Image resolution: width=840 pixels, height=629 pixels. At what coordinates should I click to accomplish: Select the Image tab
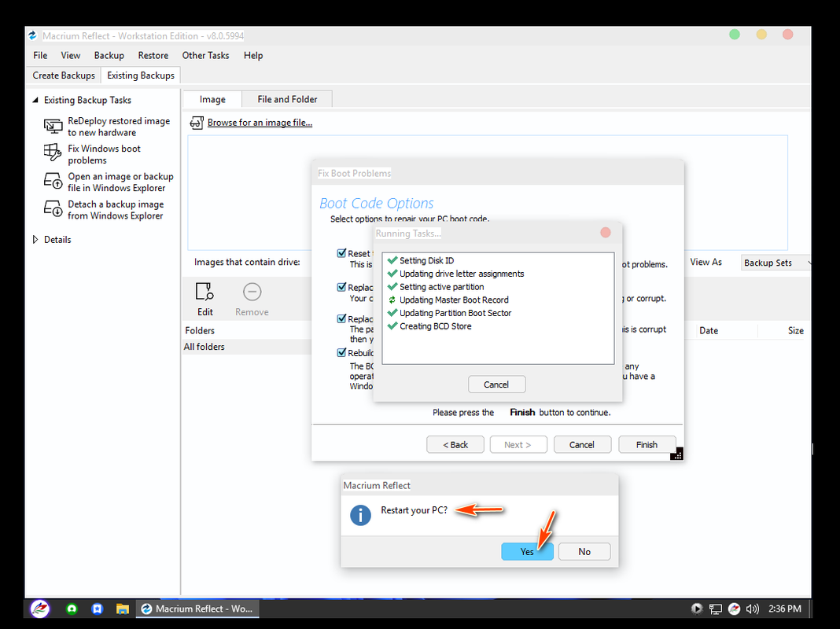coord(212,99)
